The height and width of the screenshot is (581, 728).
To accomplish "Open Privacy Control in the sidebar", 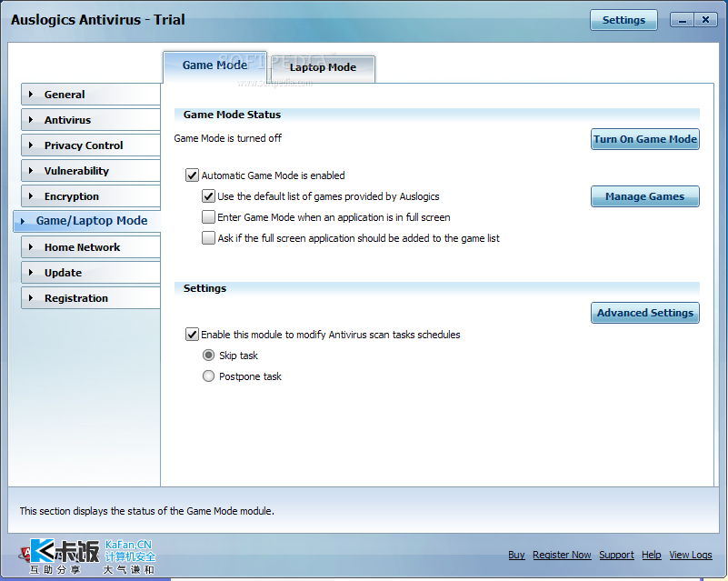I will pyautogui.click(x=91, y=145).
